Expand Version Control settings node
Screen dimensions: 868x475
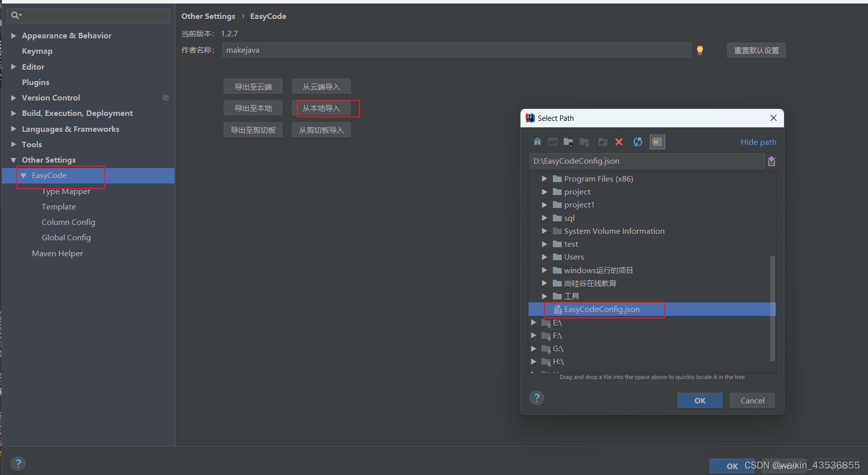tap(14, 98)
